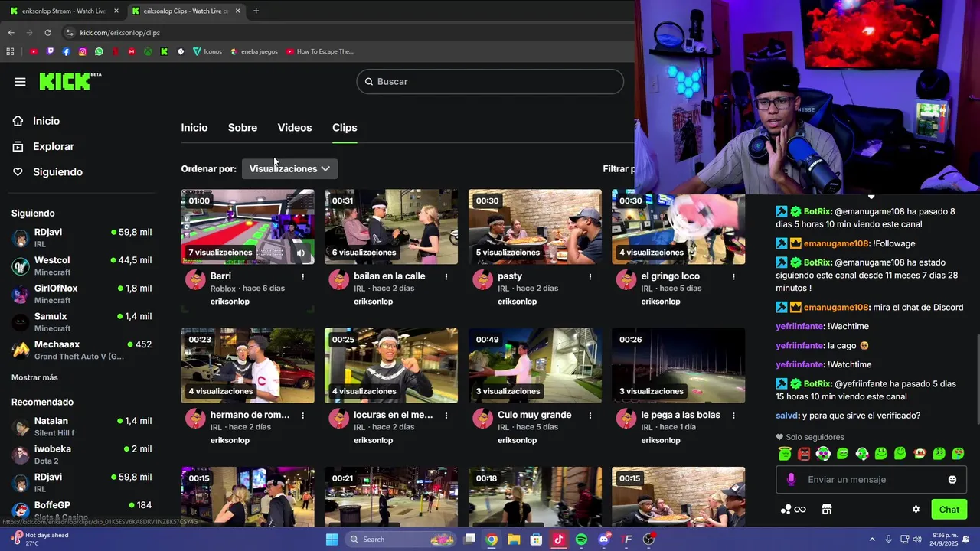Switch to the Inicio channel tab
Image resolution: width=980 pixels, height=551 pixels.
[x=194, y=128]
